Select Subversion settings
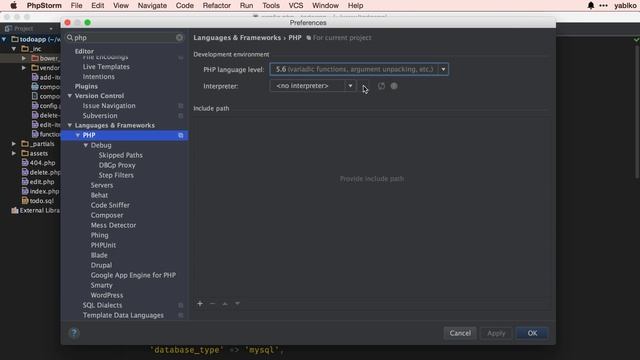The image size is (640, 360). pyautogui.click(x=100, y=116)
